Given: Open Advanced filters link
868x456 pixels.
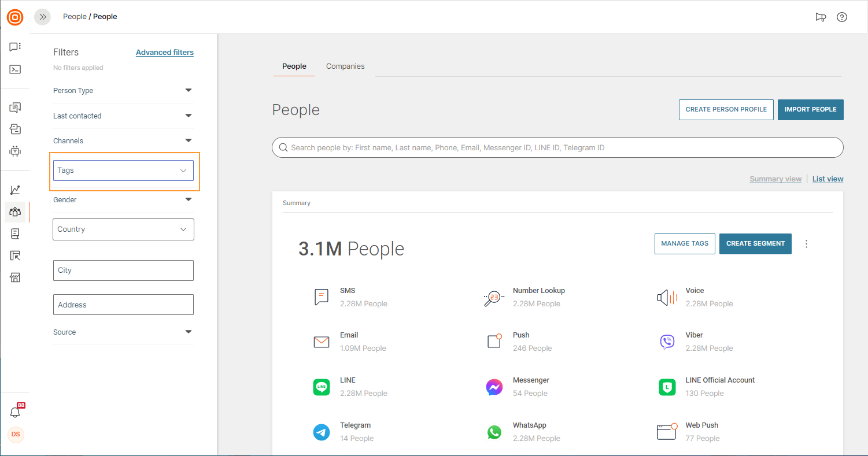Looking at the screenshot, I should pyautogui.click(x=165, y=53).
